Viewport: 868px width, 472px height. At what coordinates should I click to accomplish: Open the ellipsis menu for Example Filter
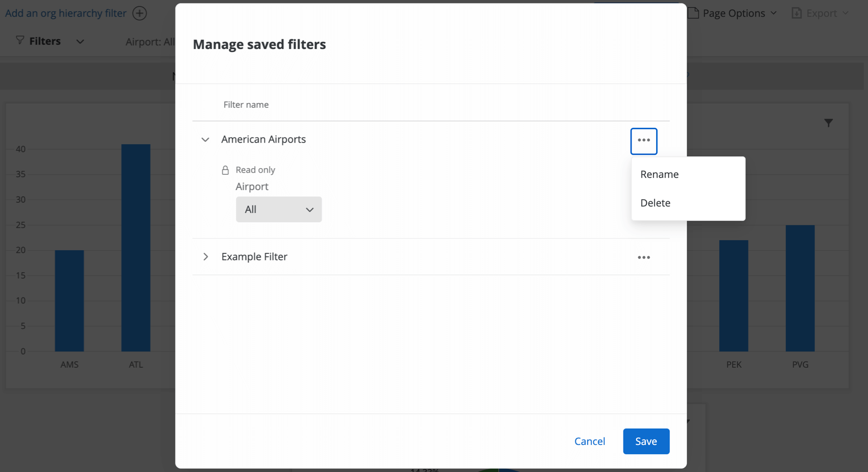[643, 257]
